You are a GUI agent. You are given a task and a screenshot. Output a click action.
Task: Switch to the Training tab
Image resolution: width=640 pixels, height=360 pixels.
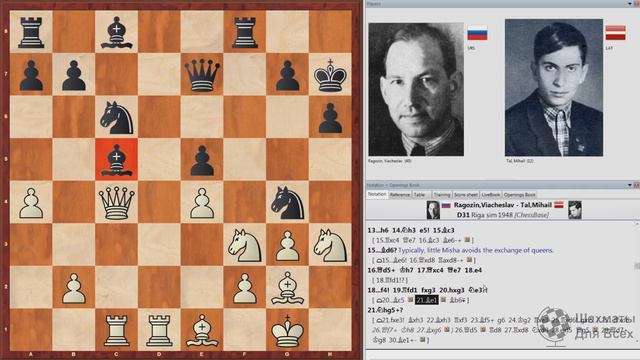pyautogui.click(x=442, y=195)
